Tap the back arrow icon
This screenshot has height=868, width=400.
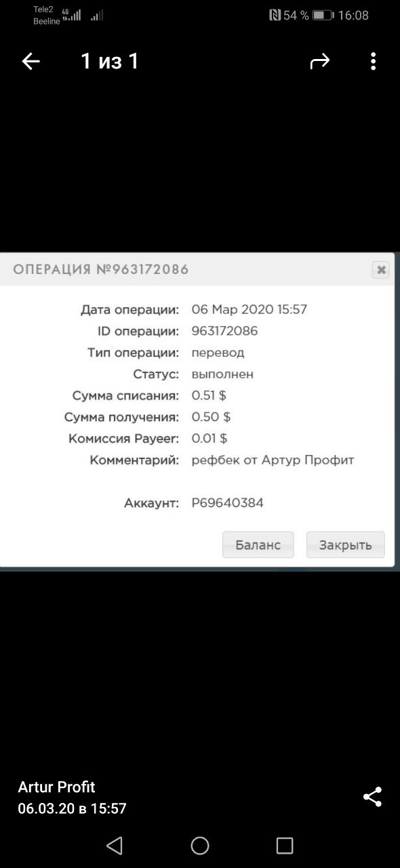pyautogui.click(x=31, y=62)
